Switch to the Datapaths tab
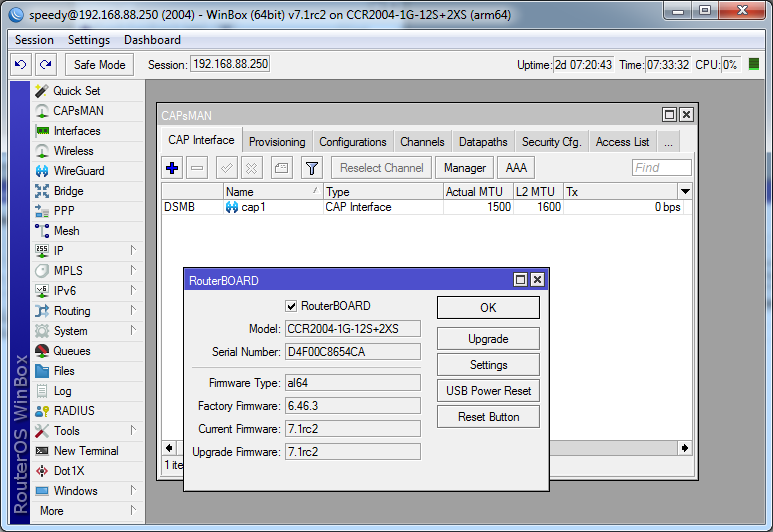The width and height of the screenshot is (773, 532). pos(483,142)
